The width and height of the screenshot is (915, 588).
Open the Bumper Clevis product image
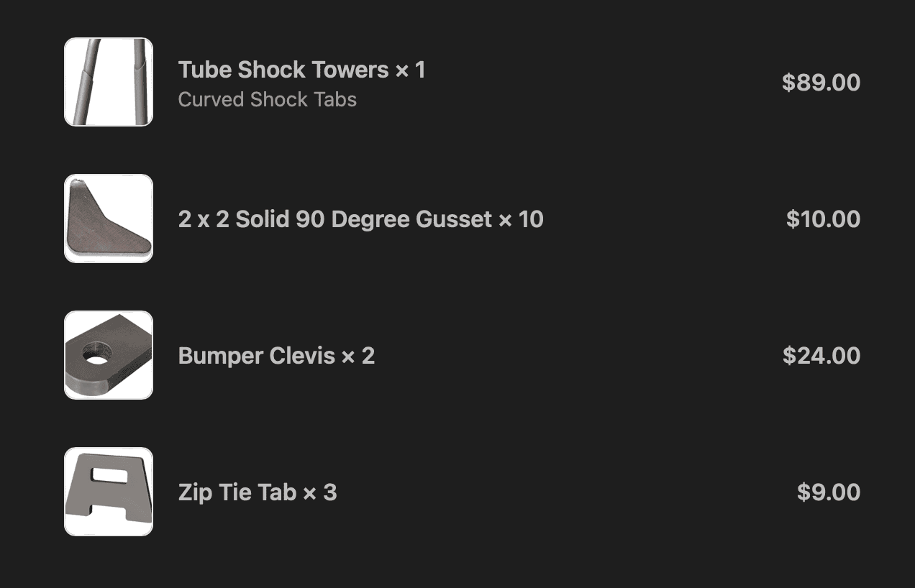[x=109, y=355]
